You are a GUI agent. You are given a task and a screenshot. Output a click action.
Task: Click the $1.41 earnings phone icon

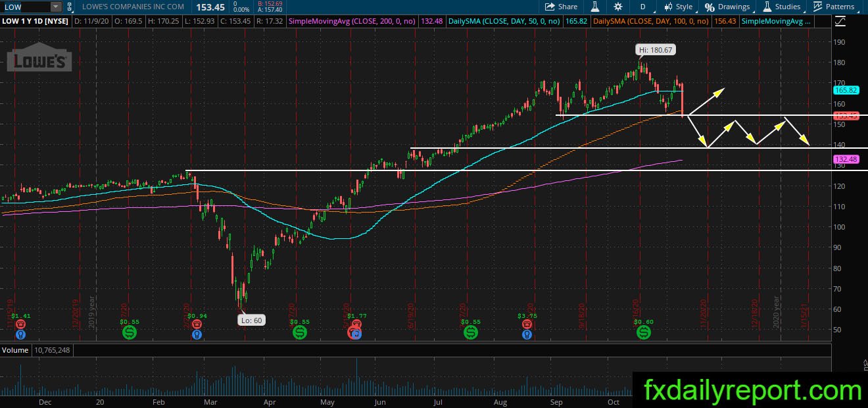[x=20, y=324]
